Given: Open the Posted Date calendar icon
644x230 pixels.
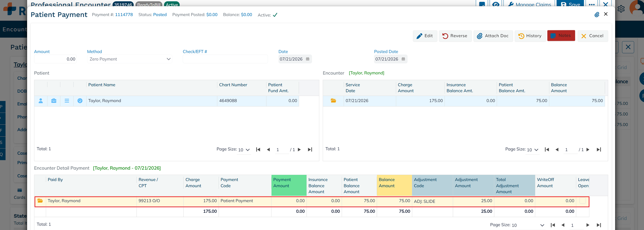Looking at the screenshot, I should [403, 59].
